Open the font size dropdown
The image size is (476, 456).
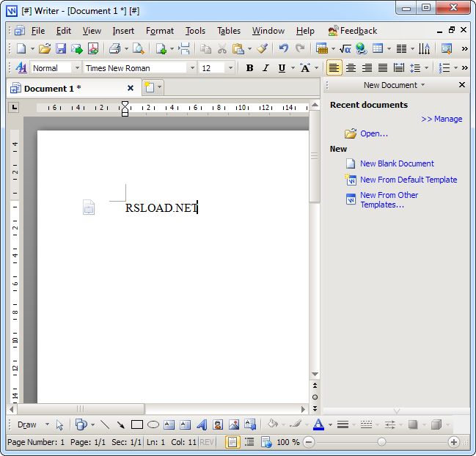pos(230,68)
